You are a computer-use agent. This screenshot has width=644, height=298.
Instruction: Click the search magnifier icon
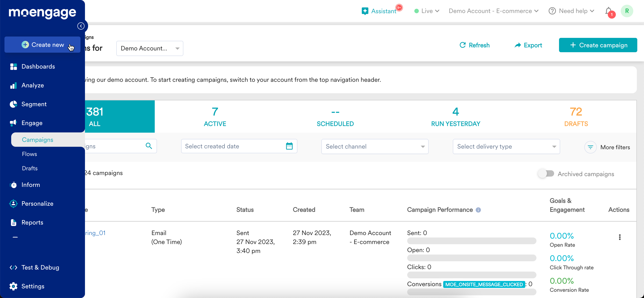pyautogui.click(x=149, y=146)
